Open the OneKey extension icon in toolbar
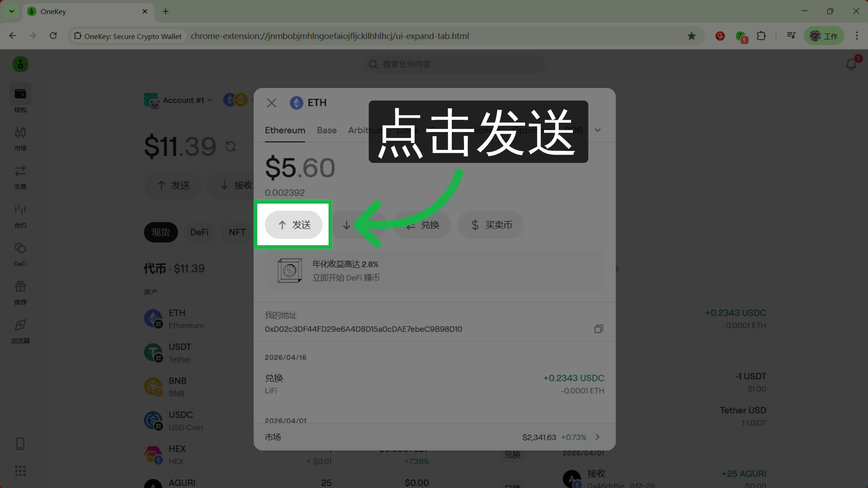Screen dimensions: 868x488 741,37
